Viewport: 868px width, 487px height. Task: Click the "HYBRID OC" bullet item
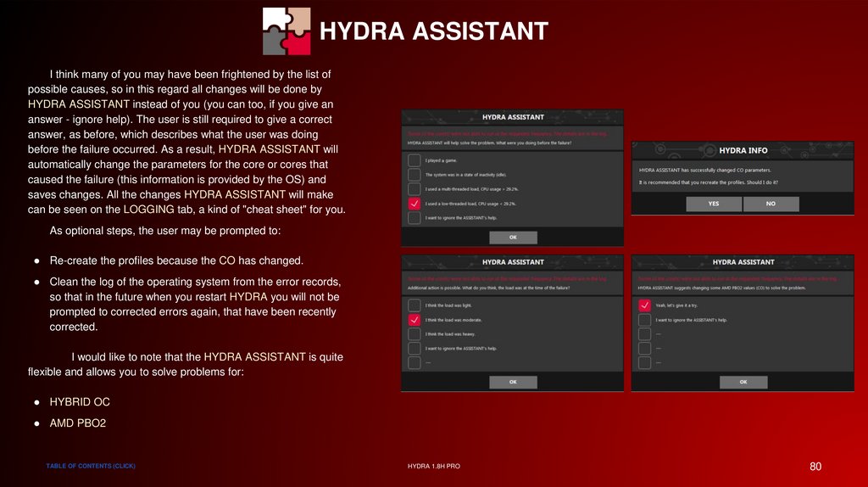pyautogui.click(x=80, y=401)
